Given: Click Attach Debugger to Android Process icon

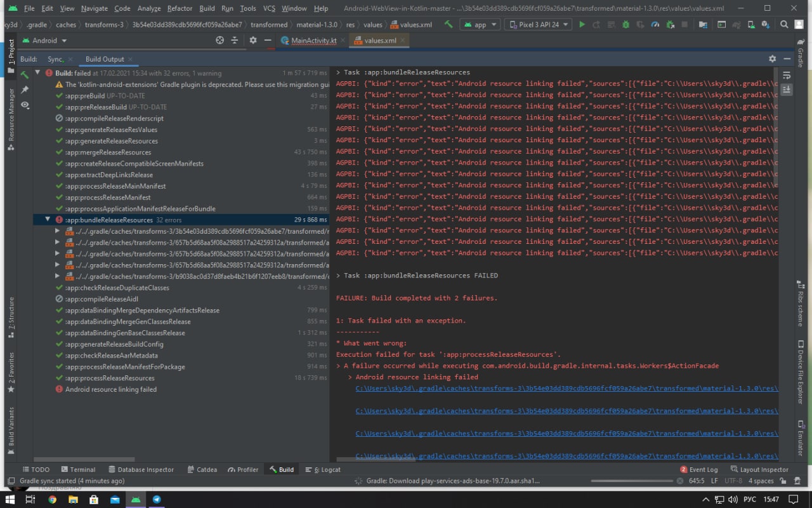Looking at the screenshot, I should [669, 24].
